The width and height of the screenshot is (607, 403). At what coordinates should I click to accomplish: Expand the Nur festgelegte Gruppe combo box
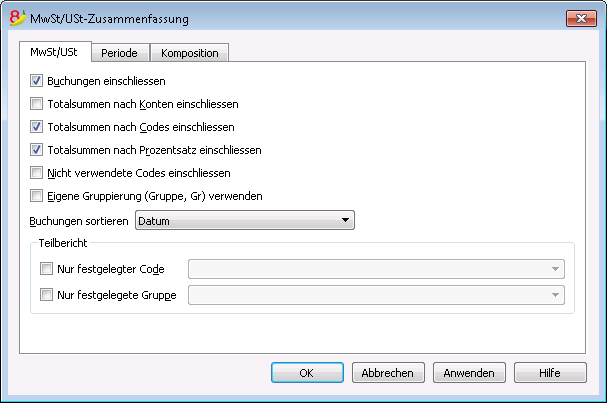tap(376, 295)
